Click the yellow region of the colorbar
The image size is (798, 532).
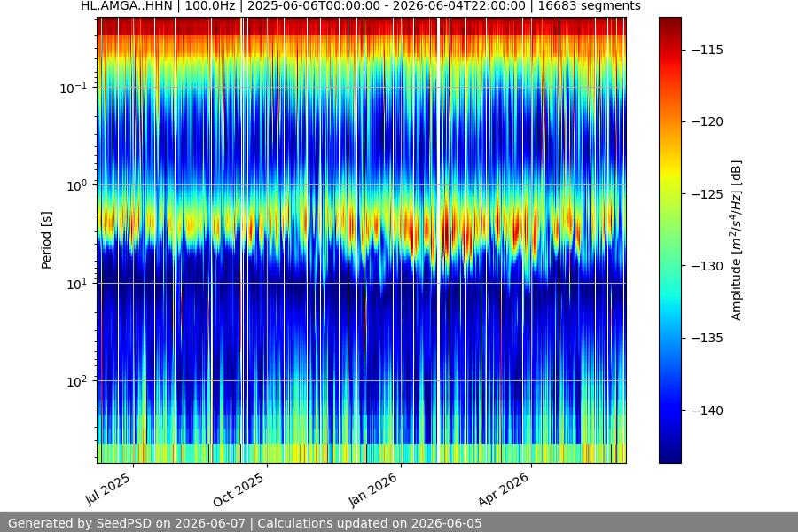pyautogui.click(x=669, y=170)
